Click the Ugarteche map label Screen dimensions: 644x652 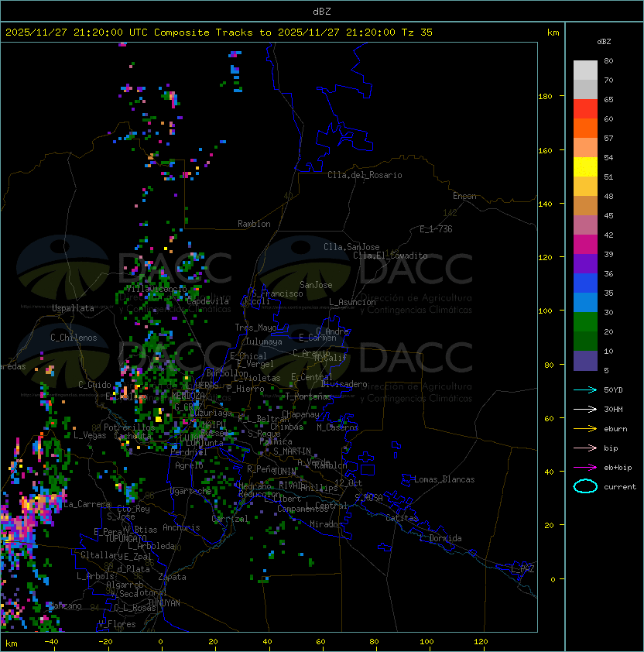(x=191, y=491)
